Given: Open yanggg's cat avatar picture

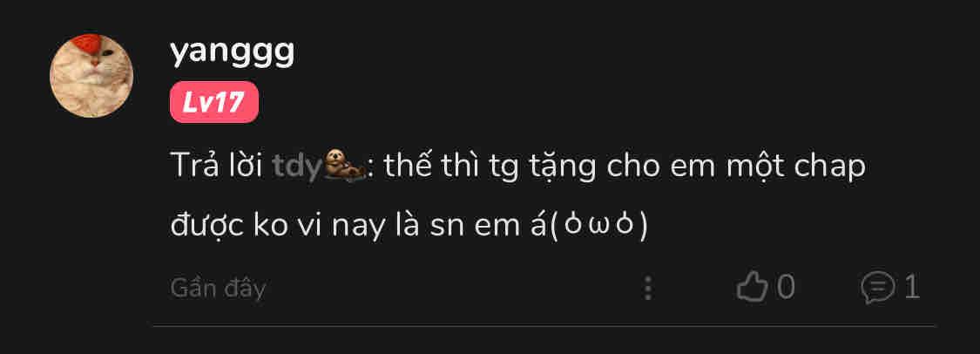Looking at the screenshot, I should pos(91,76).
